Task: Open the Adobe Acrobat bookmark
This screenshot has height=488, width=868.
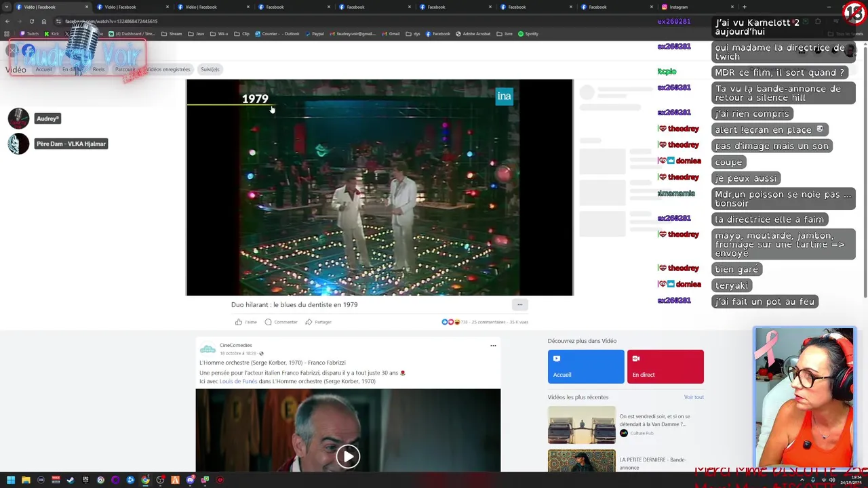Action: pyautogui.click(x=473, y=34)
